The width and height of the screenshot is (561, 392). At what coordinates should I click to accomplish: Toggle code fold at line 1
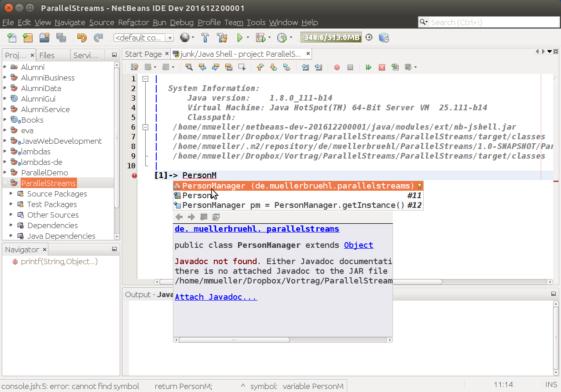[145, 79]
